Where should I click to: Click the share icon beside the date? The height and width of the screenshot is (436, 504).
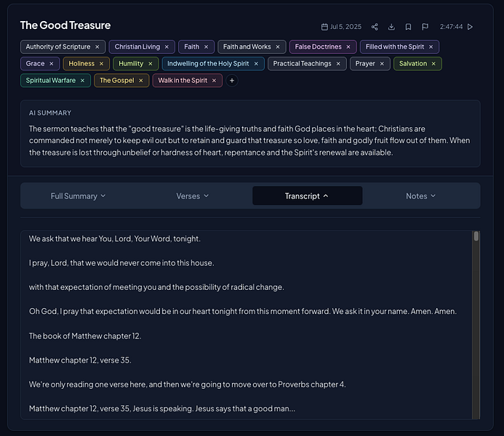tap(375, 27)
